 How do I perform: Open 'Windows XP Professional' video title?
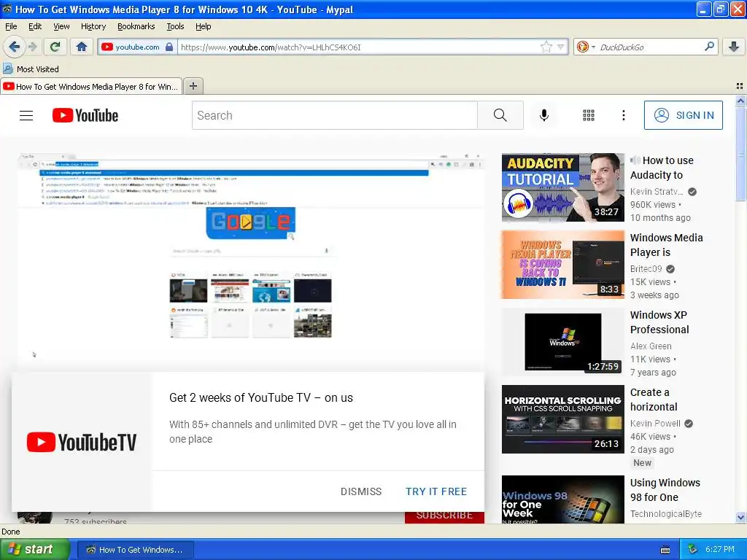[659, 322]
